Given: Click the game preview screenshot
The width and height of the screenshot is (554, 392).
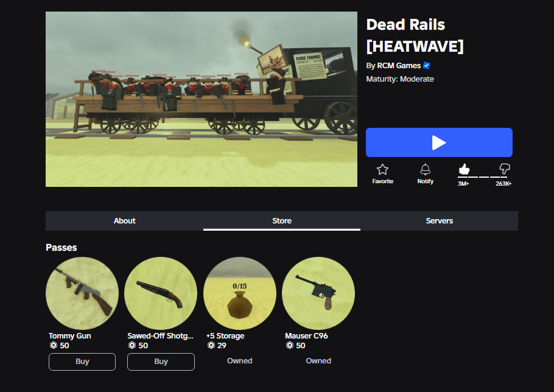Looking at the screenshot, I should [202, 99].
